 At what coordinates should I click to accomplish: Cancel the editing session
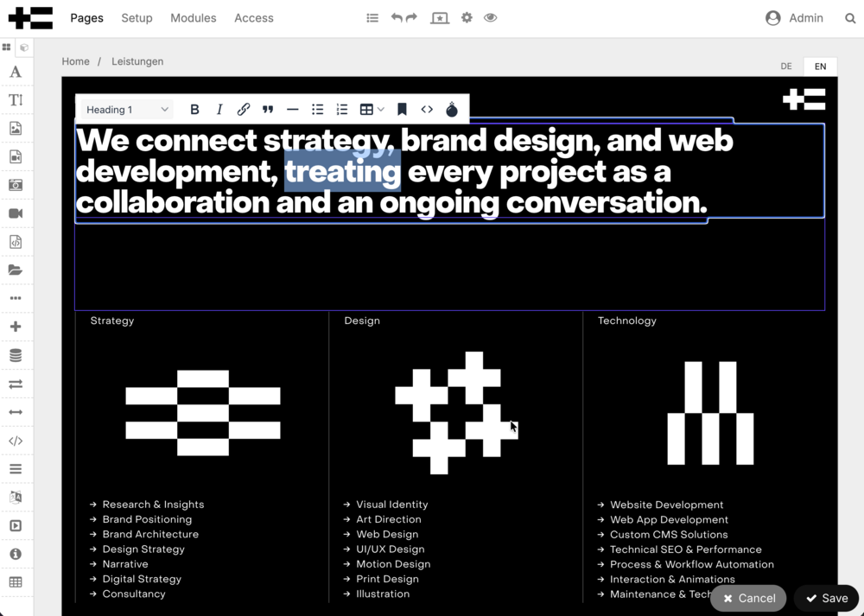[x=749, y=598]
